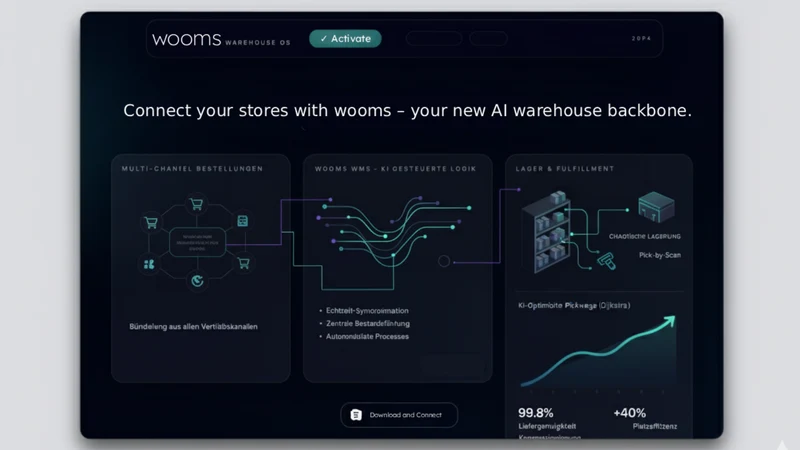Click the Zentrale Bestandsführung bullet

(x=367, y=323)
